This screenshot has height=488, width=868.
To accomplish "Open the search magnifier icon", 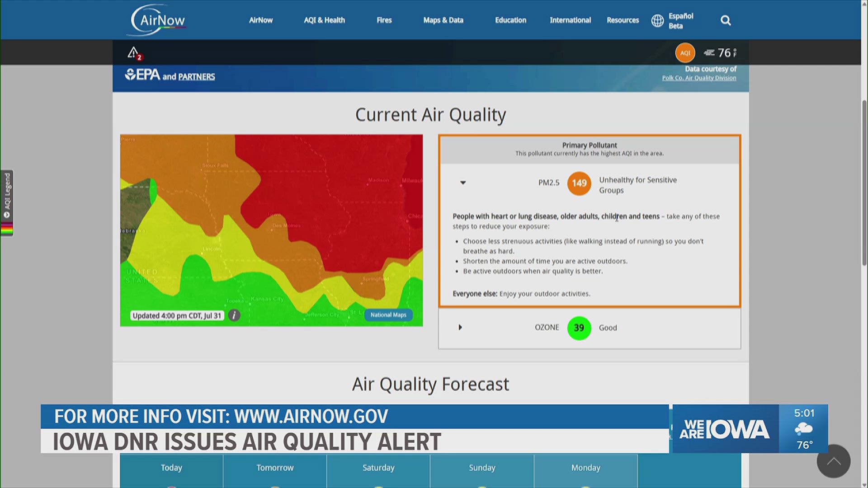I will tap(726, 20).
